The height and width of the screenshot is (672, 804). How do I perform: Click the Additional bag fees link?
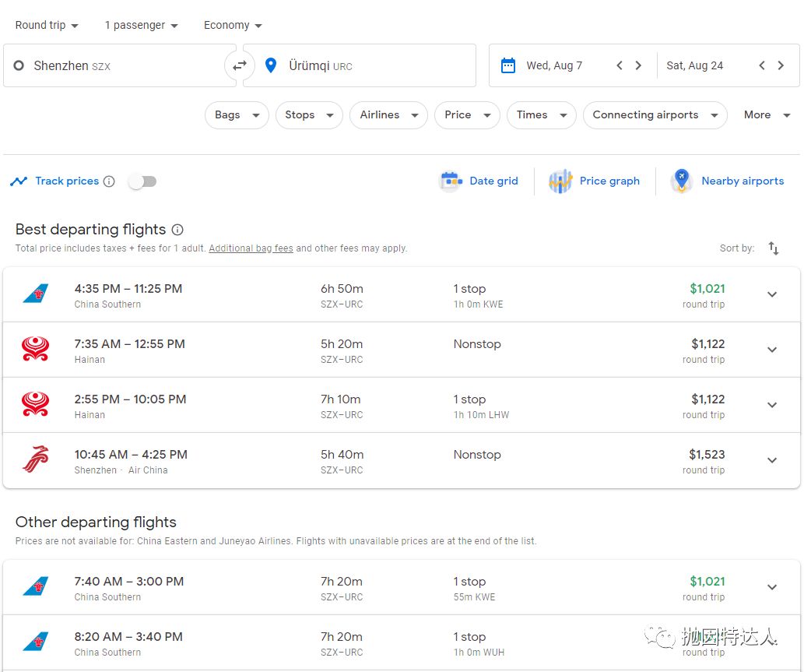pyautogui.click(x=251, y=248)
